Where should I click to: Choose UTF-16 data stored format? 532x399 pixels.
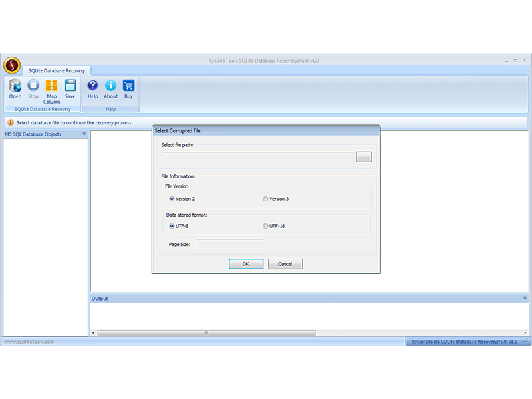[x=266, y=226]
